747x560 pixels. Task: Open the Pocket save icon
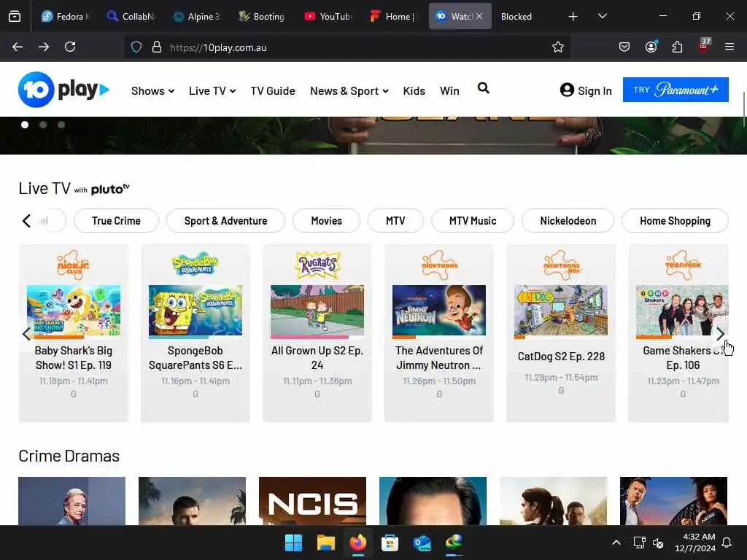(624, 47)
